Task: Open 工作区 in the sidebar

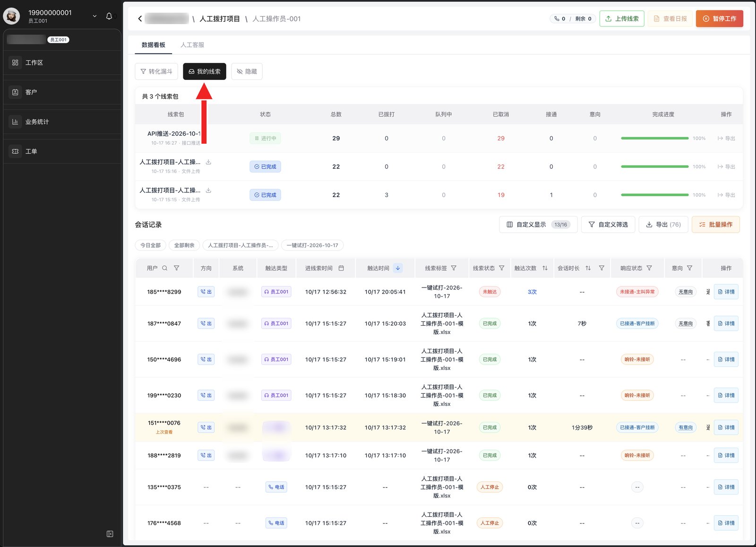Action: click(62, 62)
